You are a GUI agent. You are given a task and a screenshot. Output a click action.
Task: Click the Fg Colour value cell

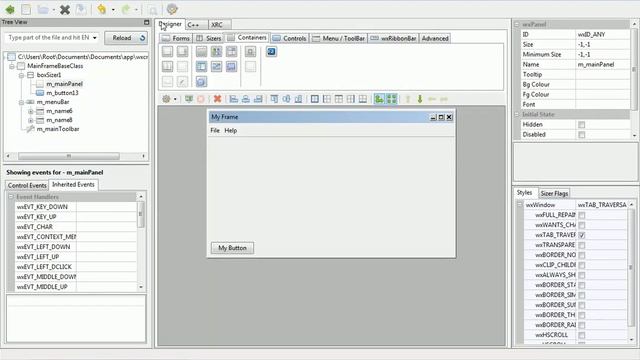click(602, 94)
